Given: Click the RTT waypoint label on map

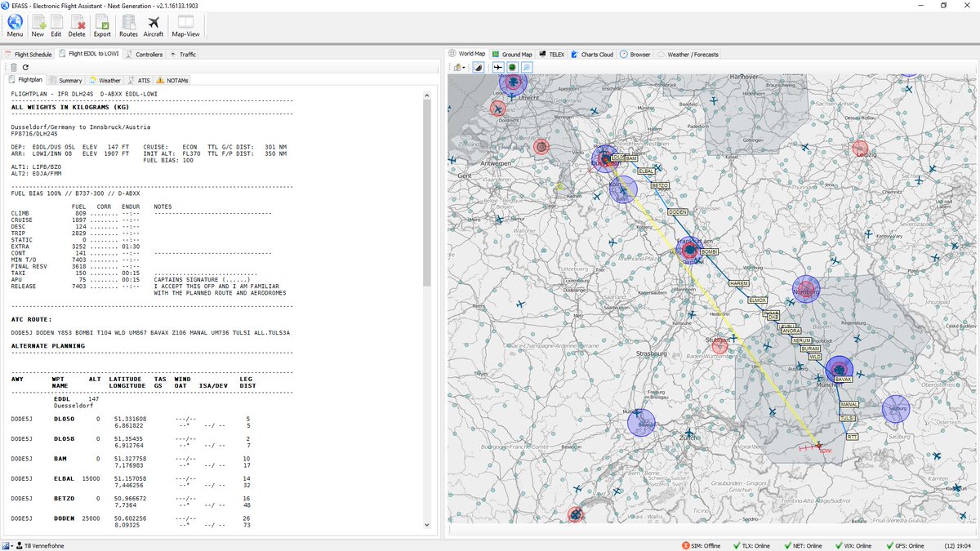Looking at the screenshot, I should 853,437.
